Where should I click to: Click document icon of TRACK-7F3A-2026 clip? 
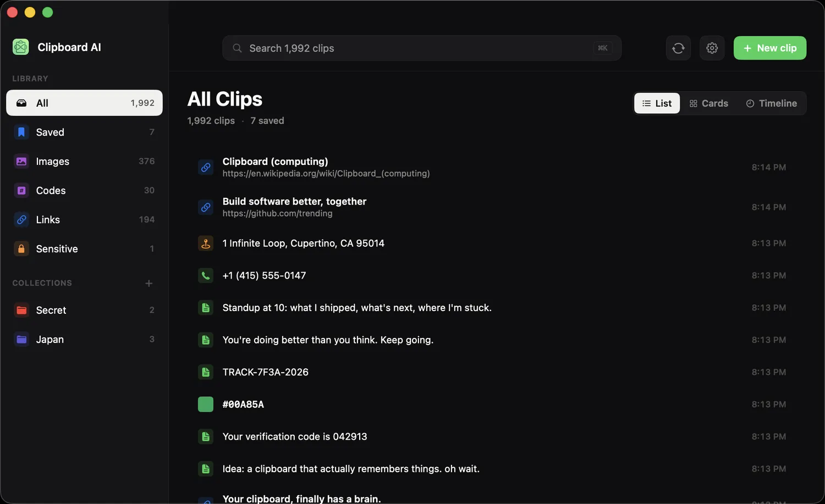pyautogui.click(x=206, y=372)
